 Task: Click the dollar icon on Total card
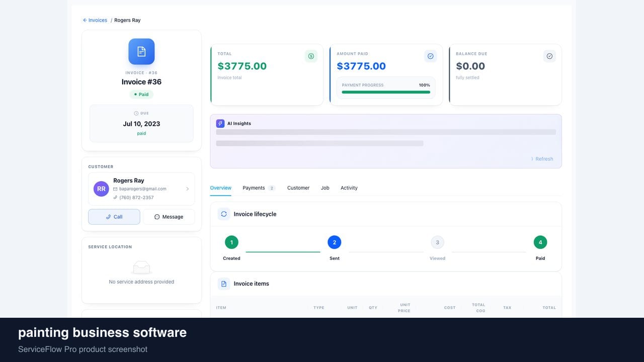tap(311, 56)
